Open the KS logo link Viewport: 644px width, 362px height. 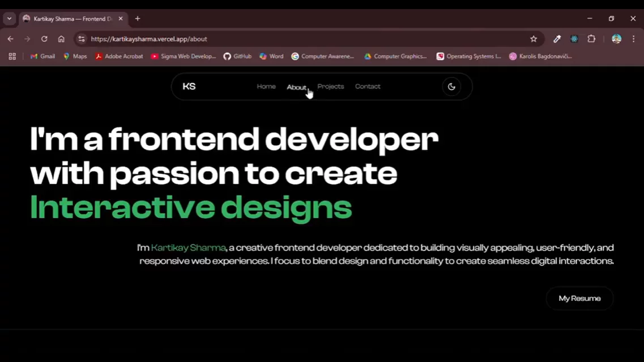(189, 87)
